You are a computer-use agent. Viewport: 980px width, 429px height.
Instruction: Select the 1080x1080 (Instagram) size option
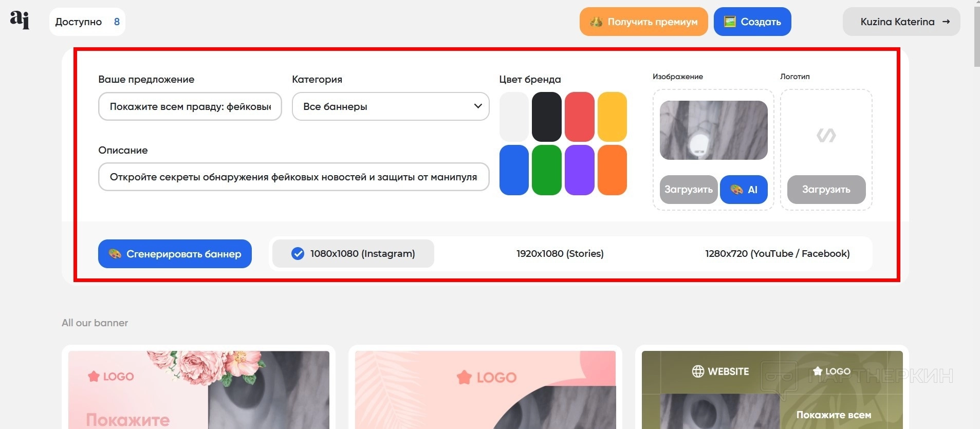[x=353, y=253]
